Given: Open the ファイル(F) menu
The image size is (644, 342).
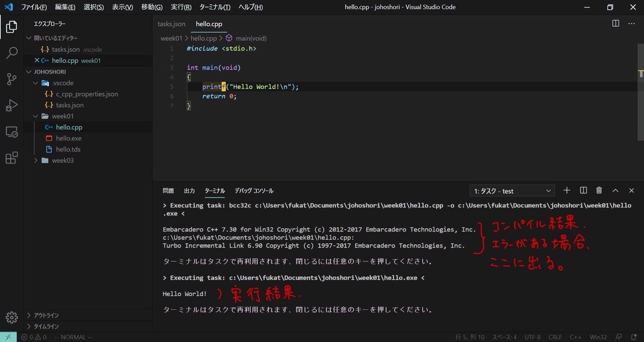Looking at the screenshot, I should (x=34, y=8).
